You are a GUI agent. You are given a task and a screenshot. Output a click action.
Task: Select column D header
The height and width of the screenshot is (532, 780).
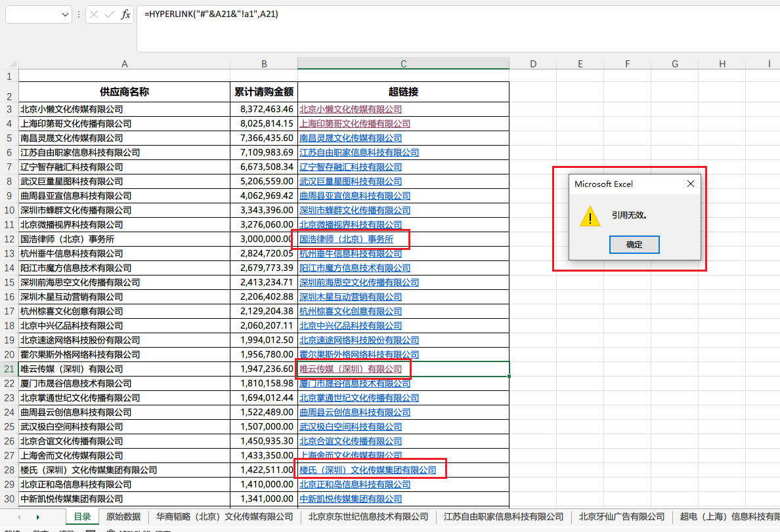click(532, 64)
